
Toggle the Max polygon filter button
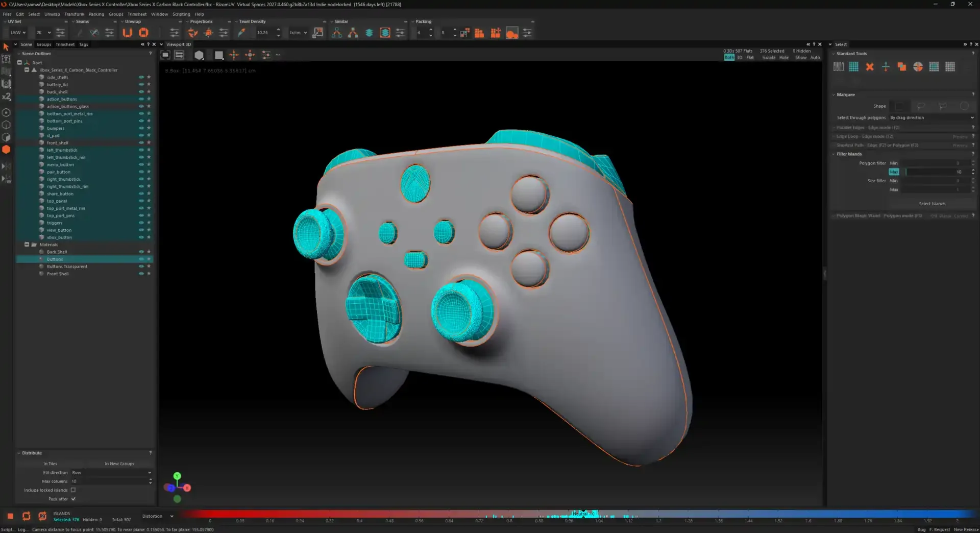tap(894, 172)
